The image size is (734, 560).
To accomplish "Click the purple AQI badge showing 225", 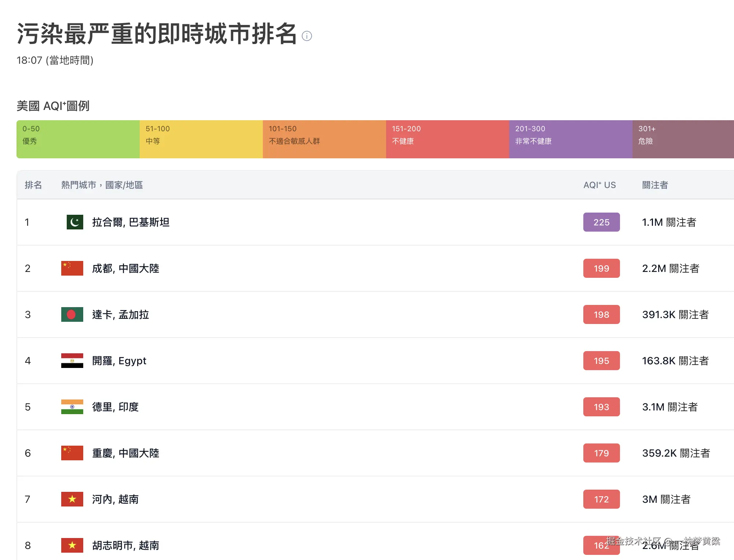I will click(x=601, y=222).
